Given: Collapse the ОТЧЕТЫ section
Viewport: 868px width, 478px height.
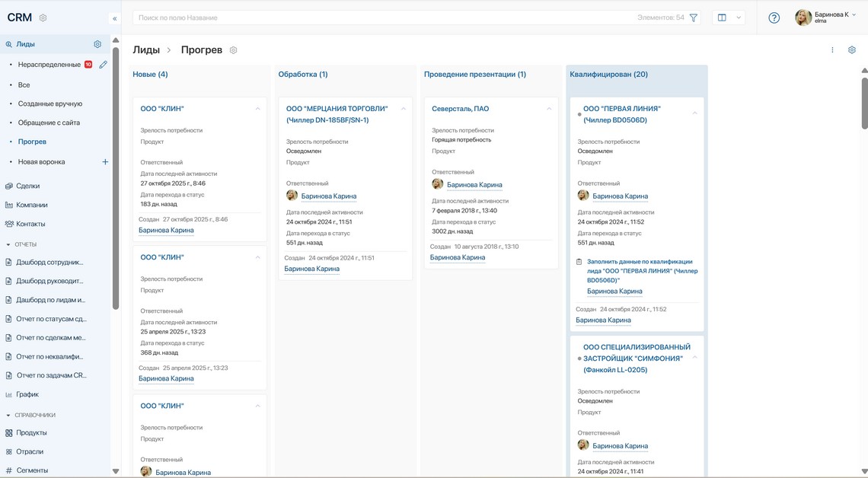Looking at the screenshot, I should pyautogui.click(x=8, y=244).
